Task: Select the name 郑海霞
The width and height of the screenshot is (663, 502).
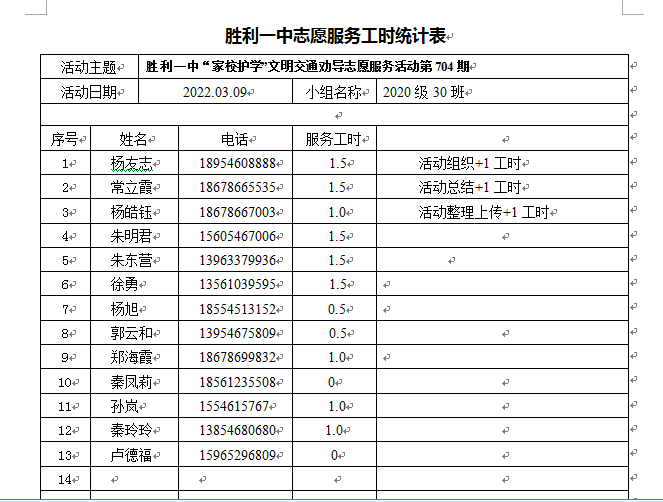Action: pyautogui.click(x=131, y=357)
